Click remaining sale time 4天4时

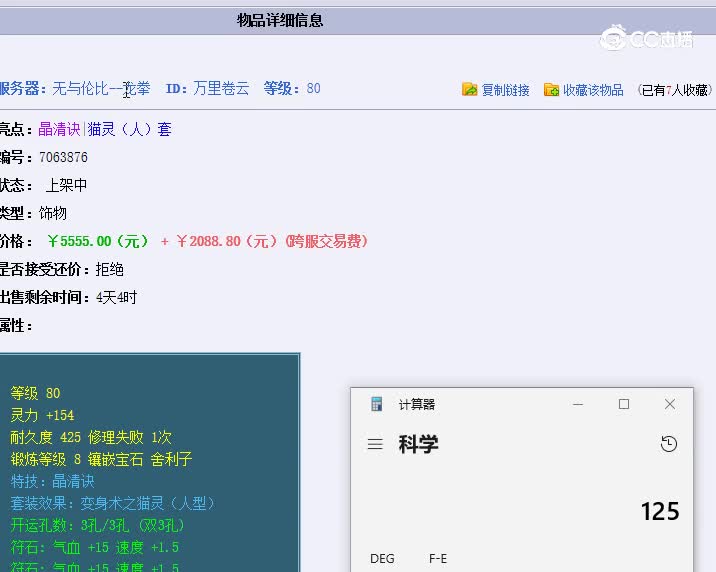[x=116, y=298]
